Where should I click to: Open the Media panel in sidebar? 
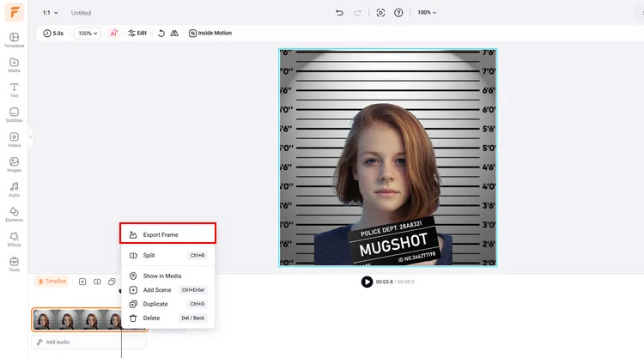point(14,65)
